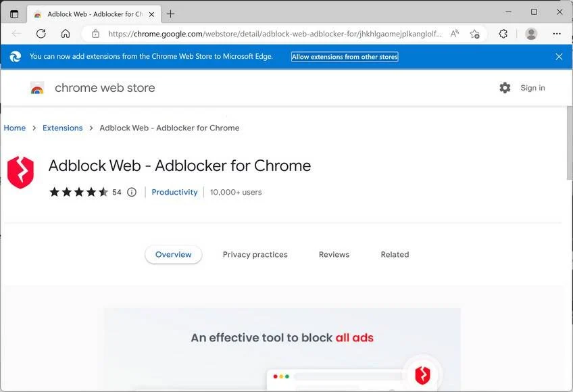Open the web store settings gear
573x392 pixels.
click(x=505, y=88)
